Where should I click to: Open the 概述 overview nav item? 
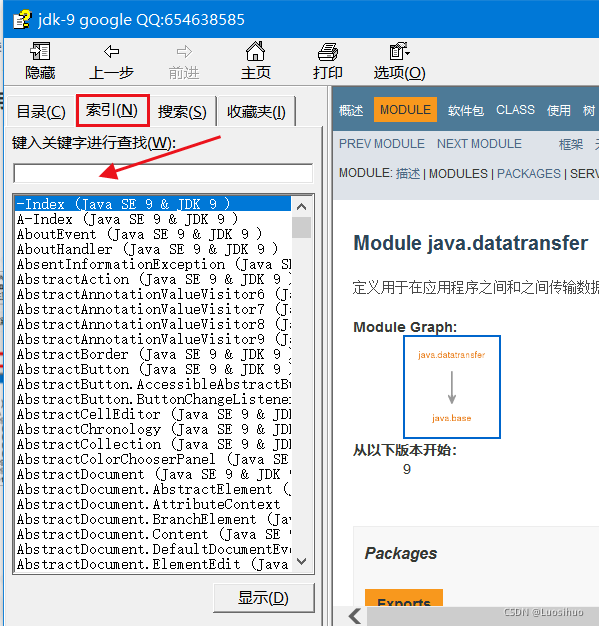point(351,110)
